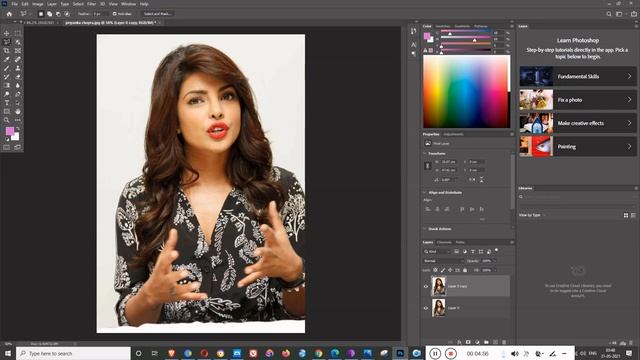Screen dimensions: 640x360
Task: Open the Window menu
Action: pyautogui.click(x=128, y=4)
